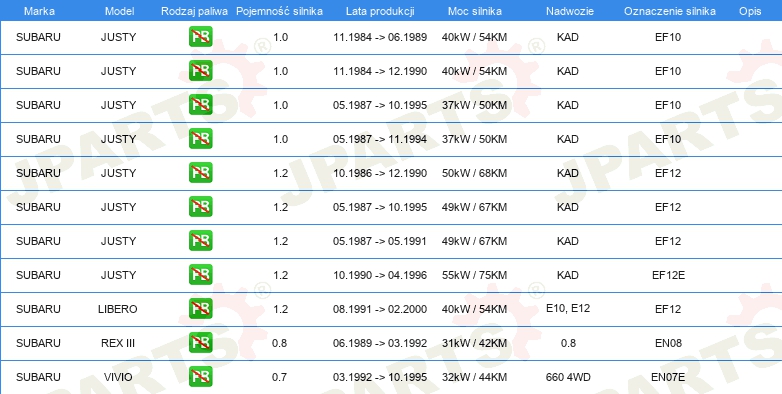Click the Marka column header

tap(40, 11)
